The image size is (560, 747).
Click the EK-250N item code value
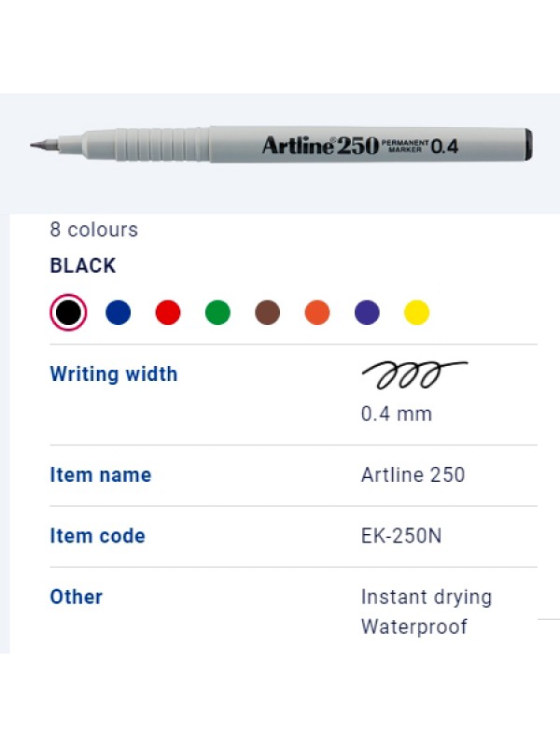[401, 536]
